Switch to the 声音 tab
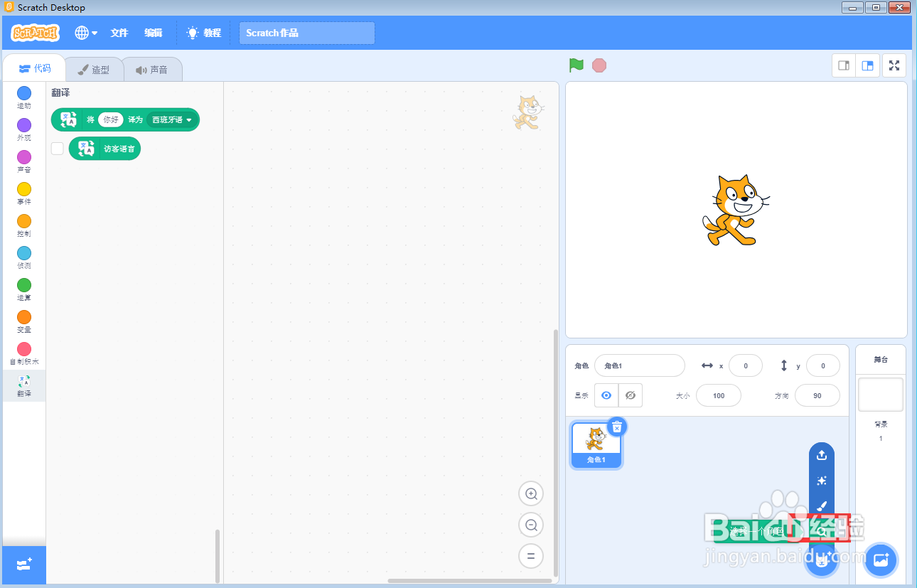Viewport: 917px width, 588px height. 152,70
